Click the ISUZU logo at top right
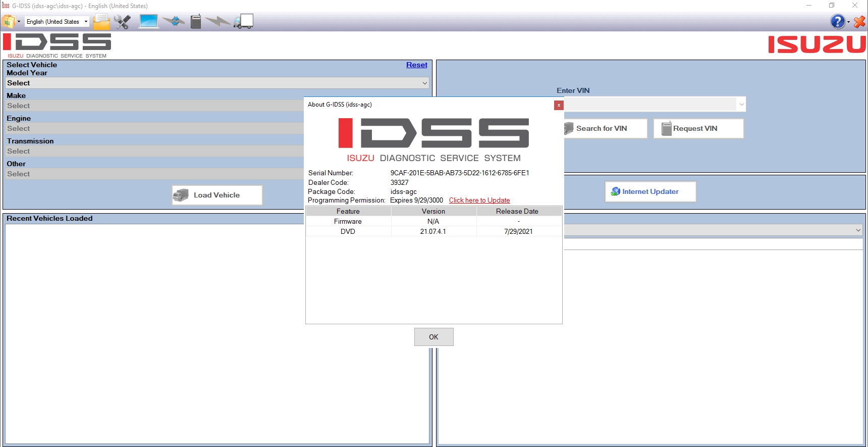 tap(817, 44)
